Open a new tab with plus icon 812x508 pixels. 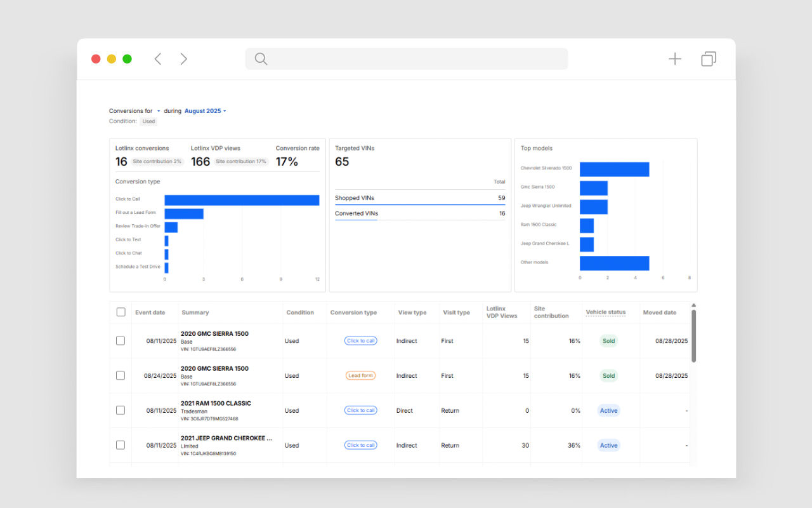[675, 59]
